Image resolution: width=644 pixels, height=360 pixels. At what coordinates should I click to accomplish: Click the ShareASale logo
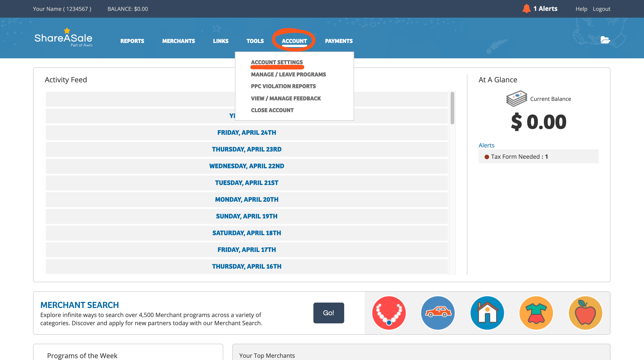click(x=63, y=38)
